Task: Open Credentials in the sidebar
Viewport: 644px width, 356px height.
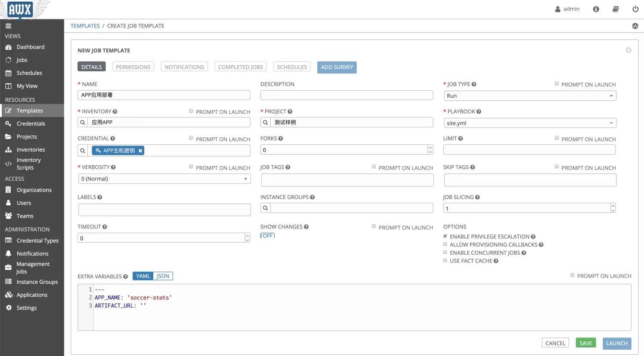Action: [x=30, y=124]
